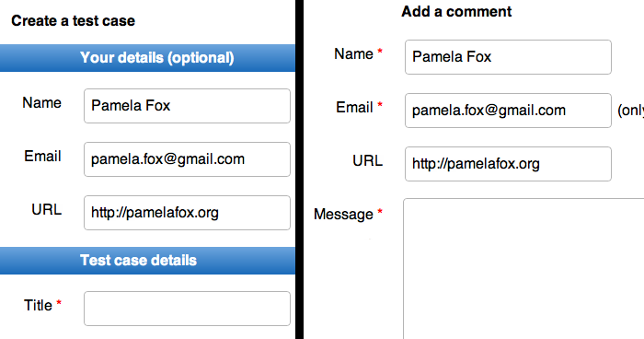Screen dimensions: 644x339
Task: Click the Title label with red asterisk
Action: [x=42, y=305]
